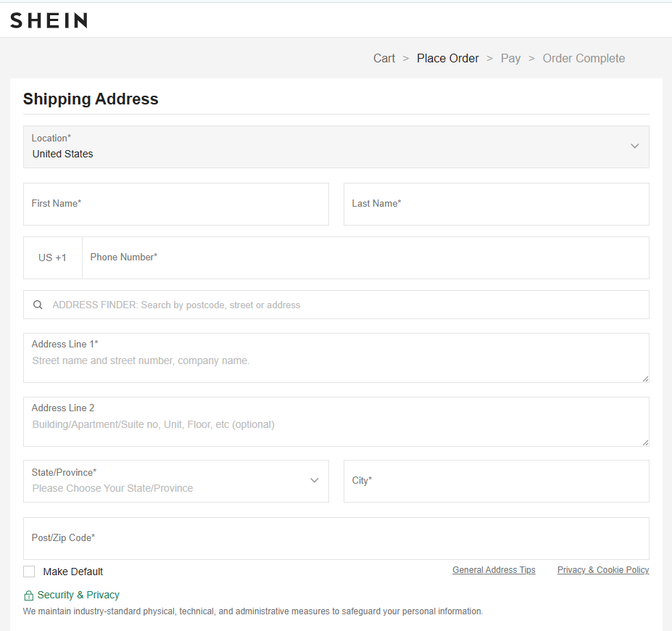Select the Post/Zip Code field

tap(336, 538)
